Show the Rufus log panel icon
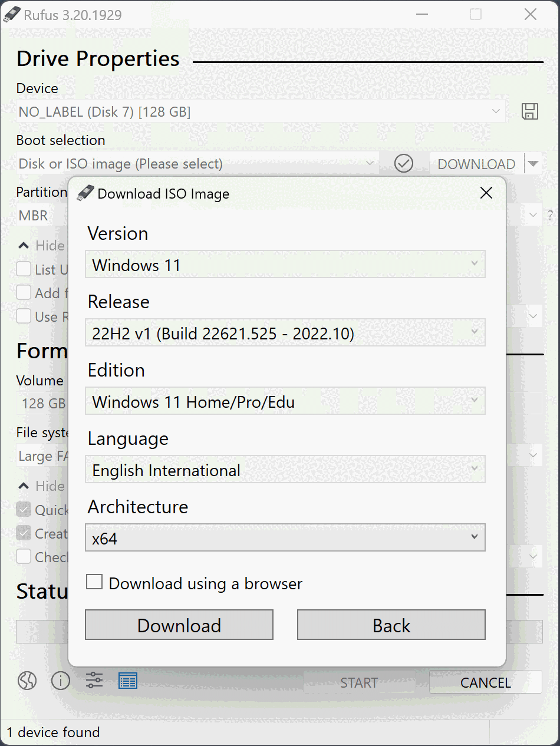The height and width of the screenshot is (746, 560). 127,681
